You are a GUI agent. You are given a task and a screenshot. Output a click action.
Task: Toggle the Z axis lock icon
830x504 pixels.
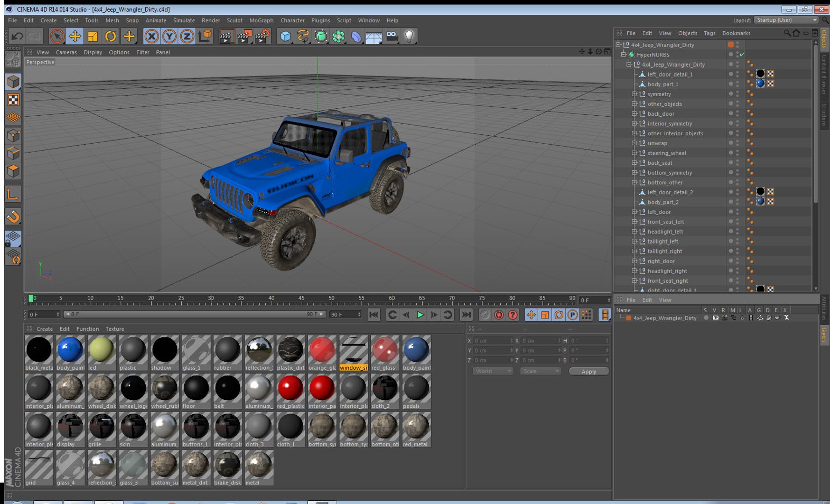(x=187, y=36)
